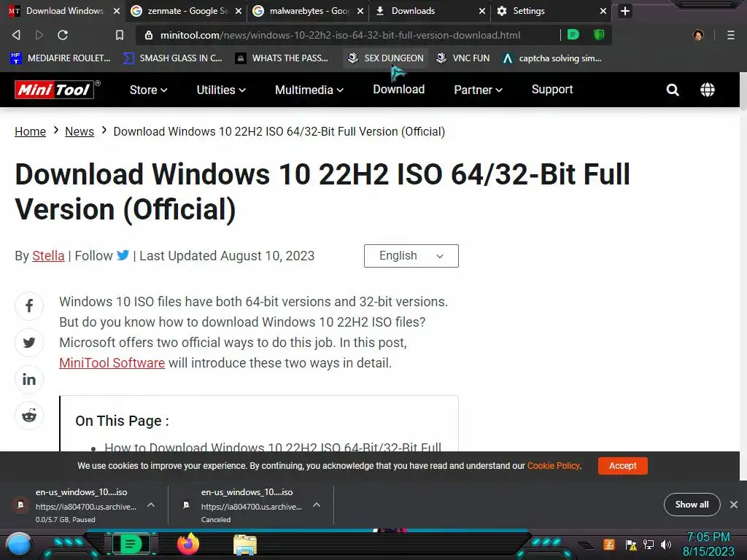Image resolution: width=747 pixels, height=560 pixels.
Task: Open File Explorer from the taskbar
Action: (x=245, y=545)
